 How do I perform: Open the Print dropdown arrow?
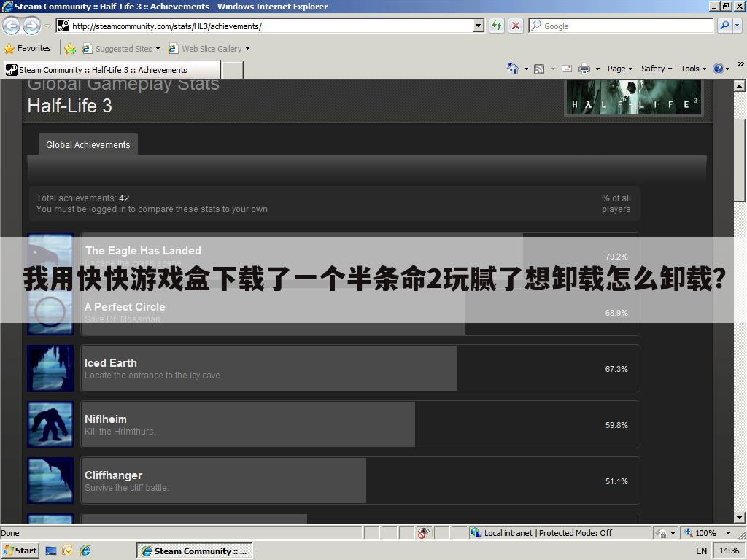coord(597,69)
